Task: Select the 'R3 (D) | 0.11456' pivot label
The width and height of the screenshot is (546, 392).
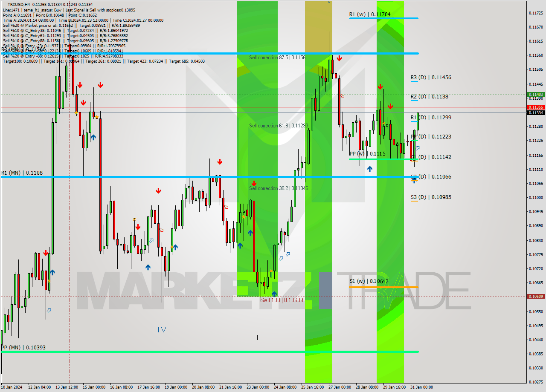Action: tap(431, 78)
